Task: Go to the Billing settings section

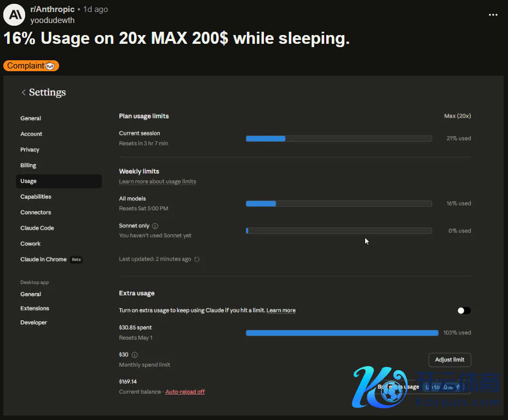Action: click(28, 165)
